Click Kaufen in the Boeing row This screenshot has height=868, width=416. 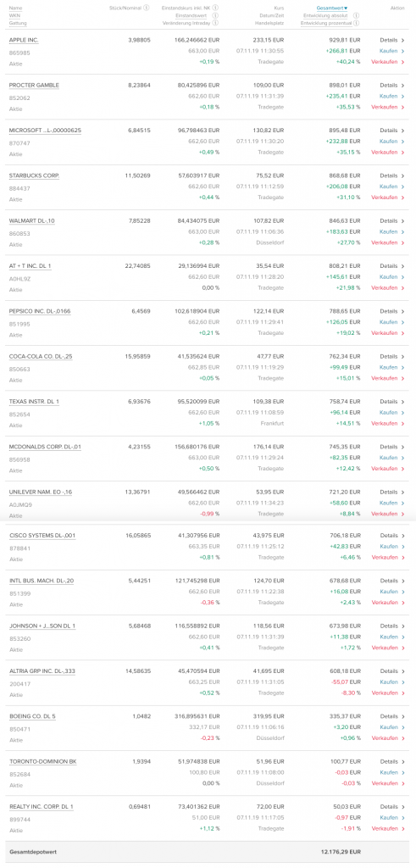click(391, 727)
